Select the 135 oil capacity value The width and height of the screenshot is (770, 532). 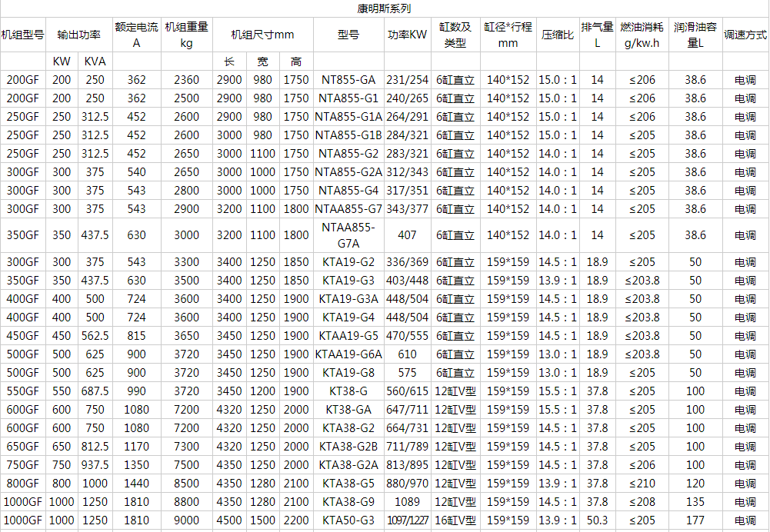[695, 501]
